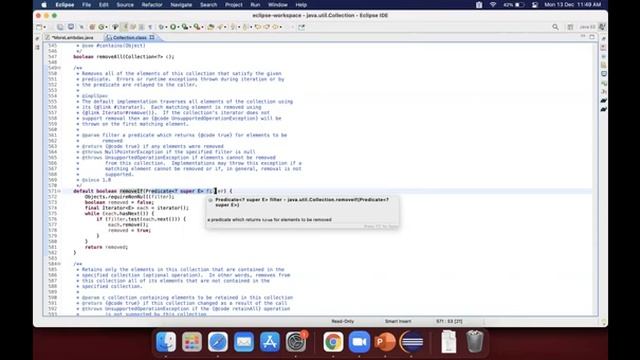Viewport: 640px width, 360px height.
Task: Open Zoom from the Dock
Action: point(359,341)
